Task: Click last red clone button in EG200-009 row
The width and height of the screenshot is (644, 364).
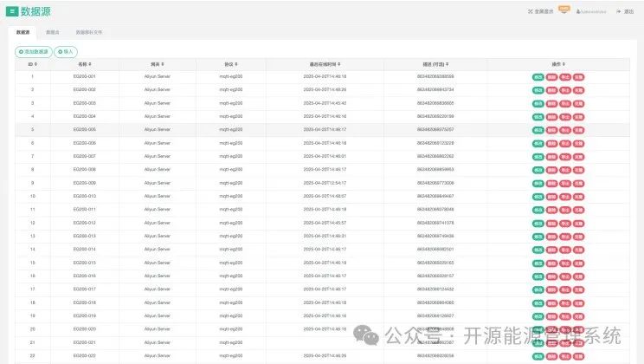Action: 579,184
